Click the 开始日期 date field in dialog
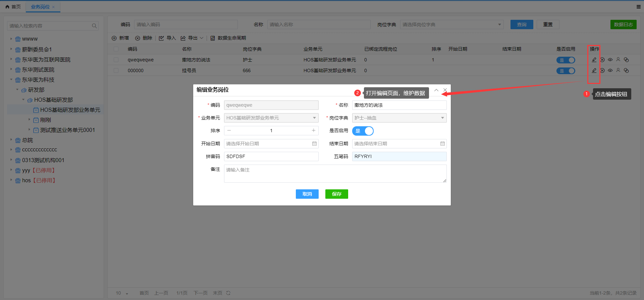Image resolution: width=644 pixels, height=300 pixels. pyautogui.click(x=271, y=144)
